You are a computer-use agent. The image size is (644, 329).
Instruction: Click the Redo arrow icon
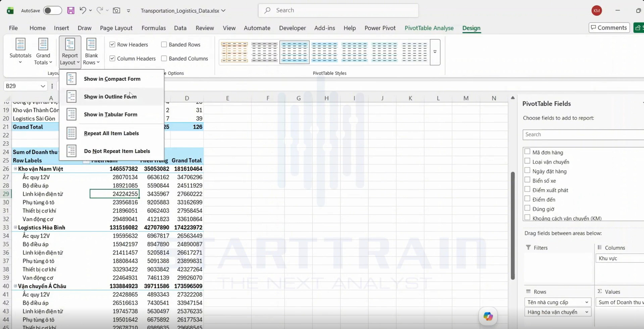100,10
